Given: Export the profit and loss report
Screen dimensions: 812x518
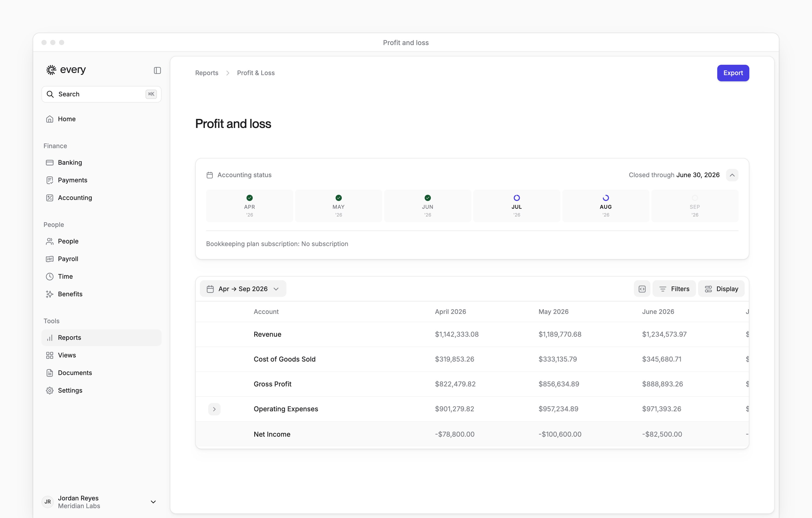Looking at the screenshot, I should tap(733, 73).
